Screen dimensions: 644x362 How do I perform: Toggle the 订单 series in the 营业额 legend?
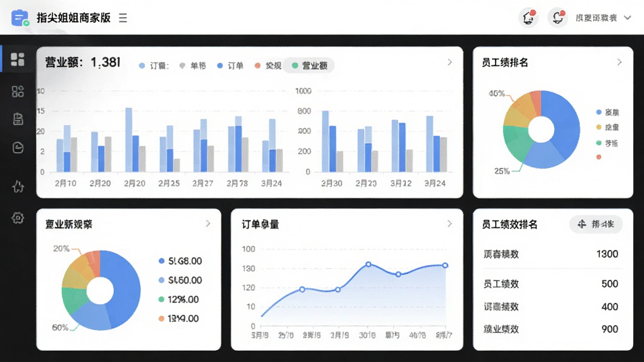(x=230, y=65)
